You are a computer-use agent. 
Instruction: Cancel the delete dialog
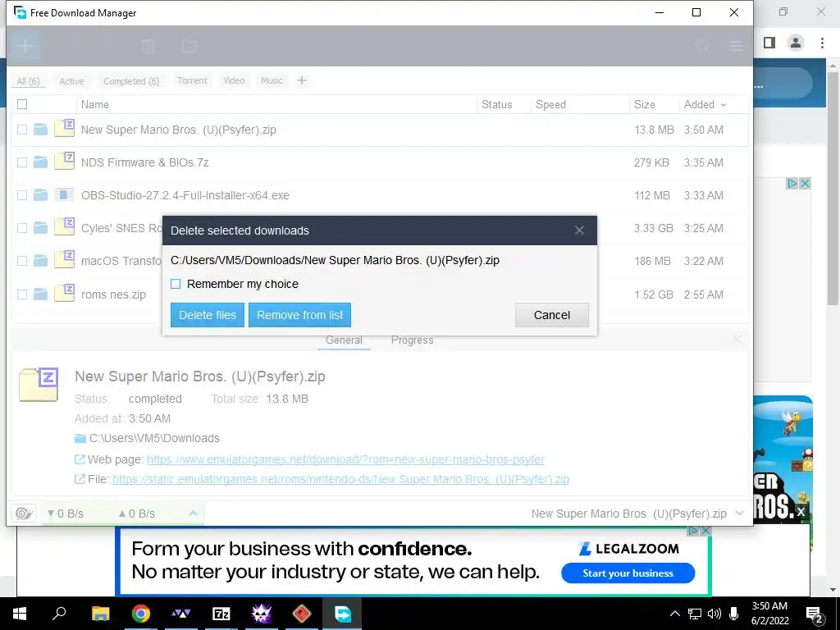pyautogui.click(x=552, y=315)
